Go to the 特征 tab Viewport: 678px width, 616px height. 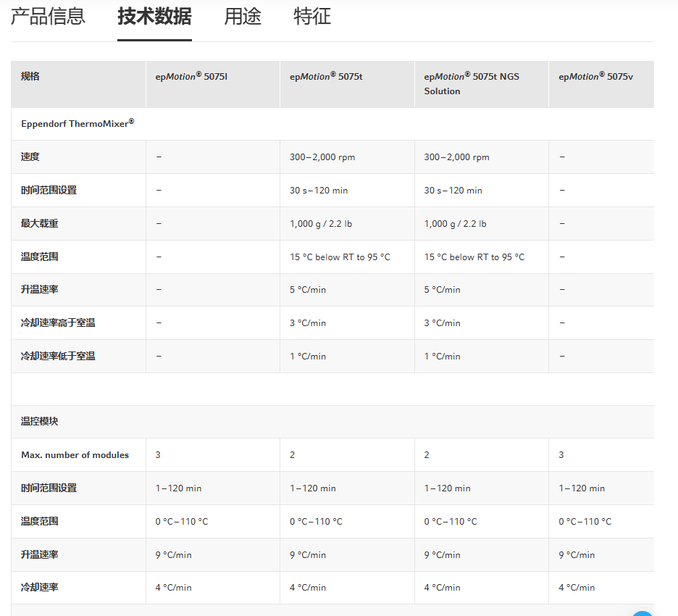(x=312, y=17)
